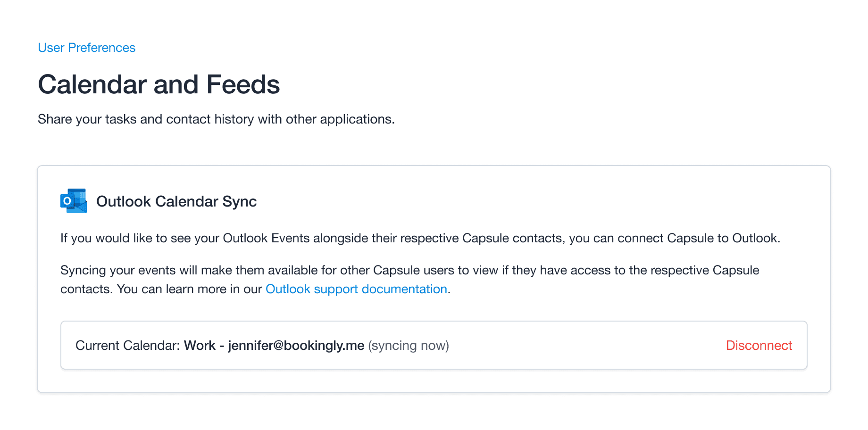Click the syncing now status text
Viewport: 868px width, 430px height.
[x=409, y=346]
